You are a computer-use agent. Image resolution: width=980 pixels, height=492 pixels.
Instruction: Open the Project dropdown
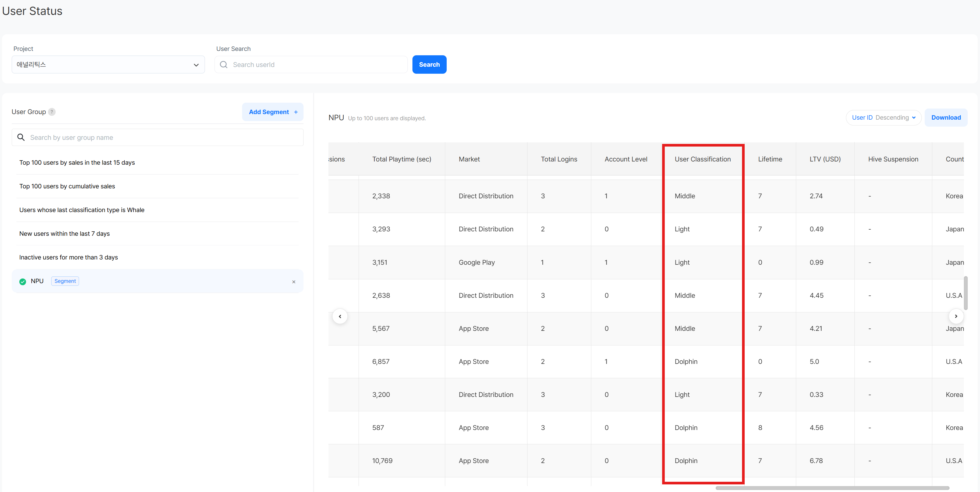pyautogui.click(x=108, y=65)
